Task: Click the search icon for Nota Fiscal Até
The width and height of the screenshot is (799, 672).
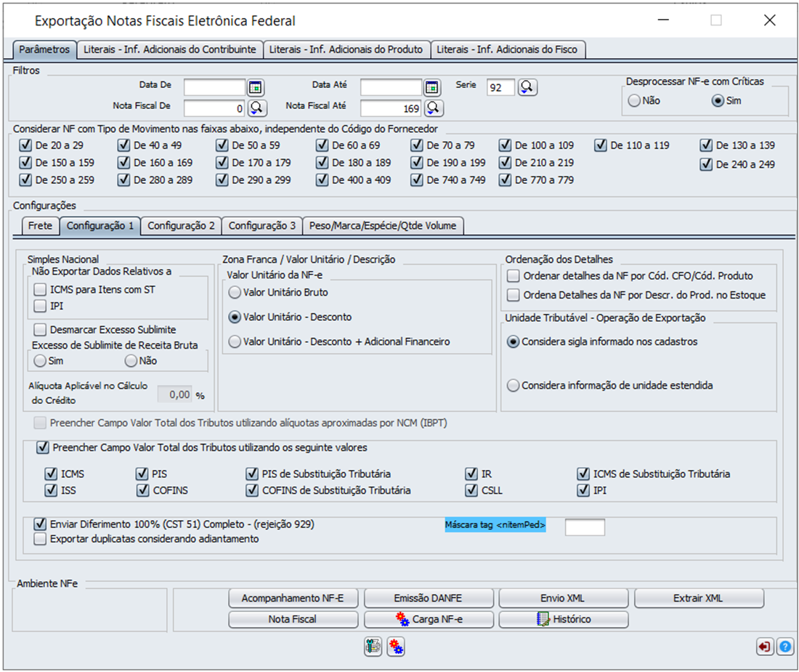Action: pyautogui.click(x=433, y=108)
